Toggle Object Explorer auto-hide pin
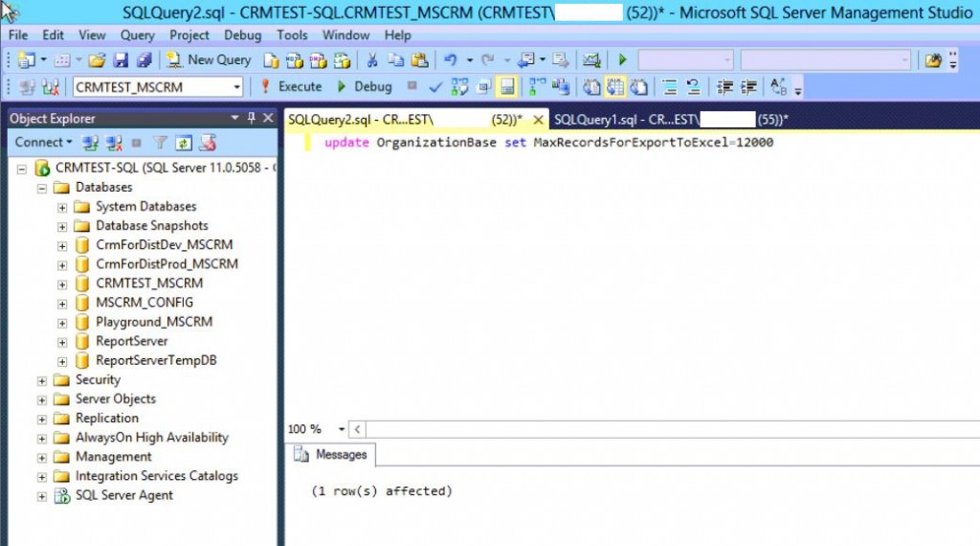The image size is (980, 546). [252, 118]
